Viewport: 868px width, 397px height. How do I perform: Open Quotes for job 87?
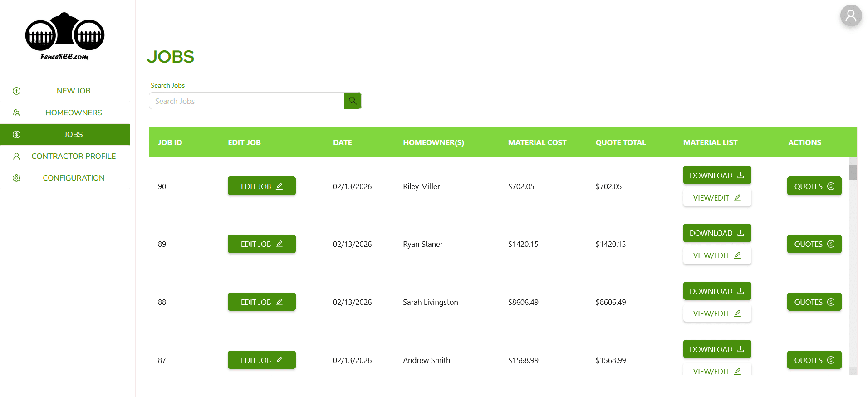814,360
